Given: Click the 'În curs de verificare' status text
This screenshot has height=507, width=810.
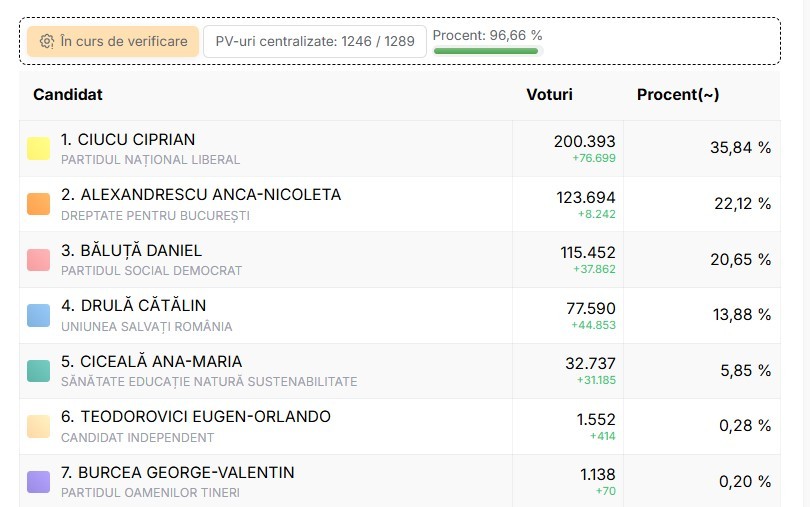Looking at the screenshot, I should 123,42.
